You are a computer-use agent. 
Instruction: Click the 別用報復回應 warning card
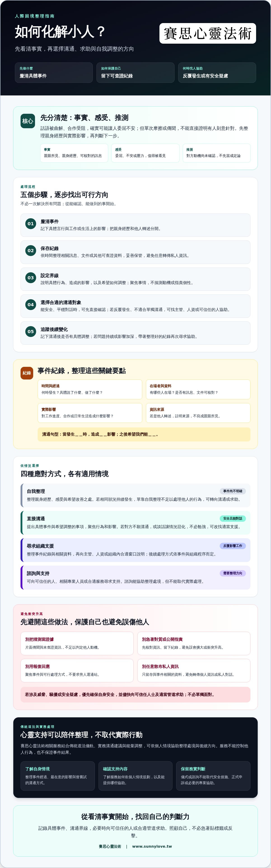point(77,670)
